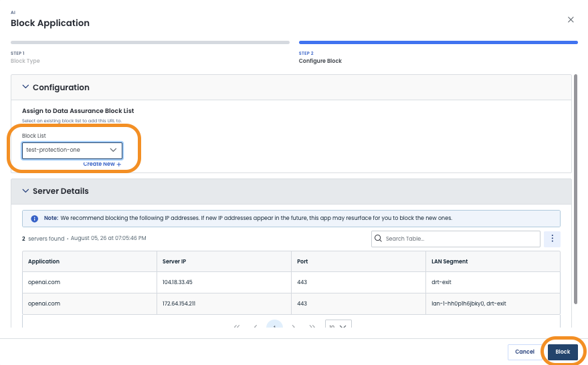Go to Step 1 Block Type
Screen dimensions: 588x365
(x=25, y=57)
